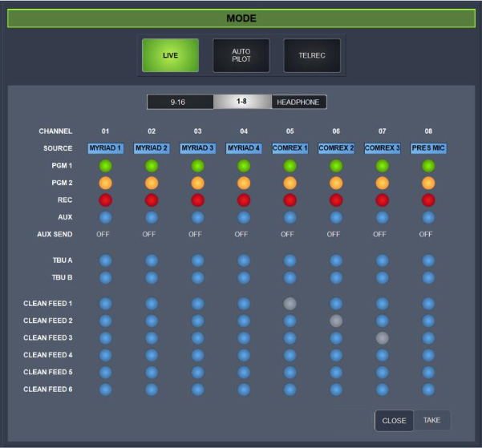The image size is (482, 448).
Task: Toggle PGM 2 indicator for channel 03
Action: (197, 183)
